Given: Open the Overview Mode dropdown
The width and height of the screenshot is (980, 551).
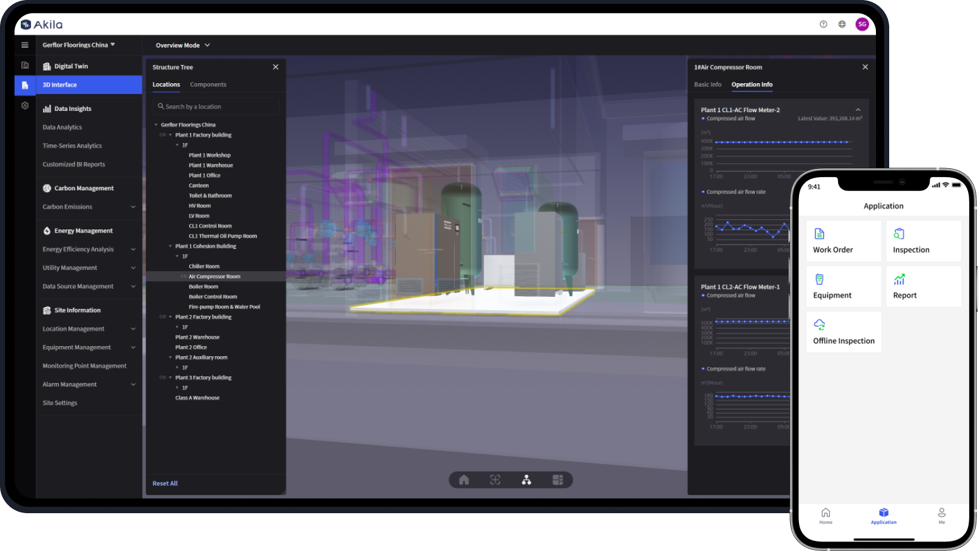Looking at the screenshot, I should (x=183, y=45).
